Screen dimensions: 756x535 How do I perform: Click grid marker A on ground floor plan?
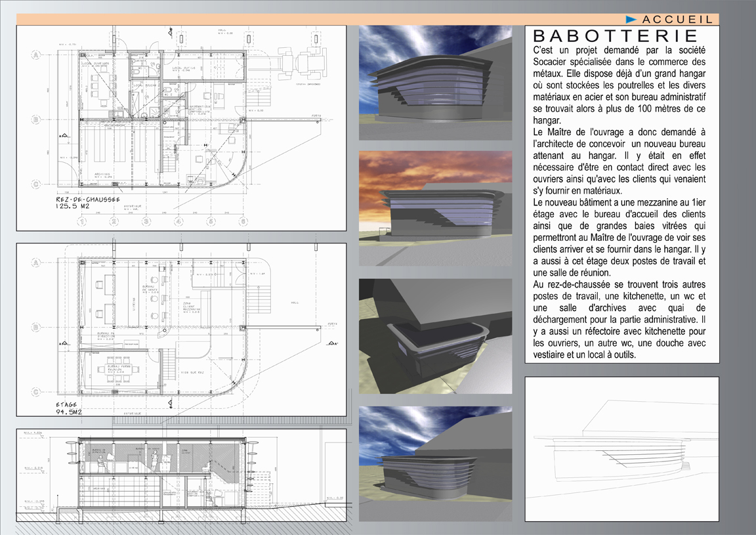click(x=35, y=54)
